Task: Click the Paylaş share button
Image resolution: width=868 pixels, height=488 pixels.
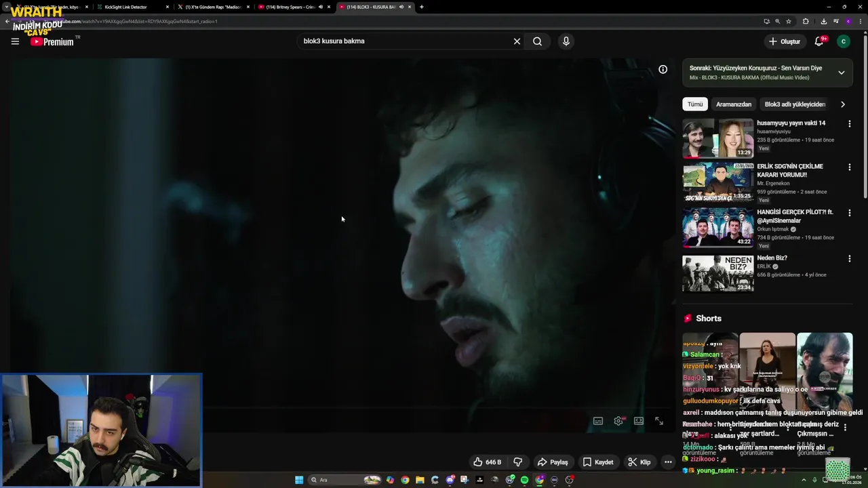Action: 553,462
